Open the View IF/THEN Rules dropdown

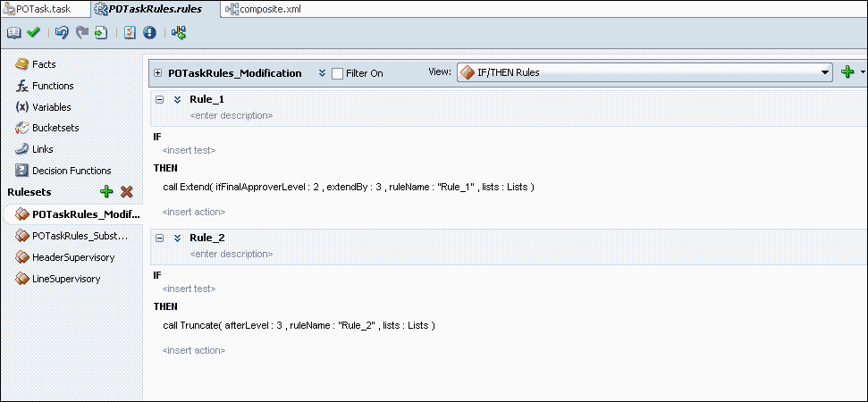tap(645, 72)
